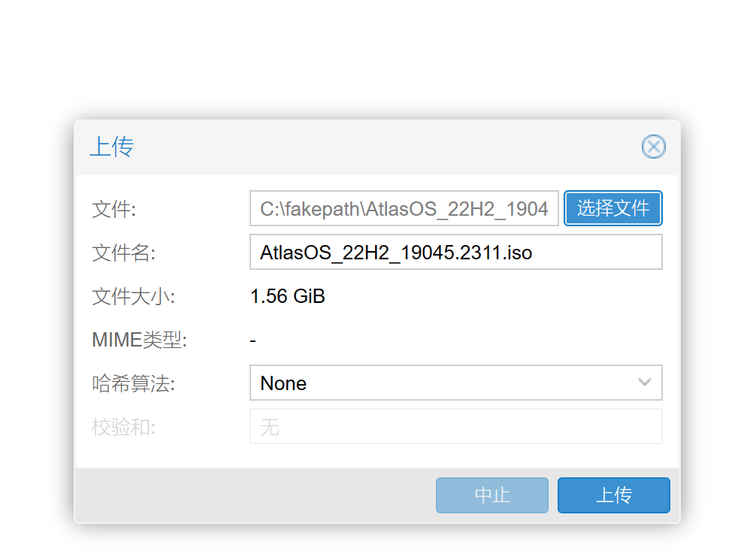Focus the 文件名 field containing AtlasOS_22H2_19045.2311.iso
This screenshot has height=560, width=747.
click(456, 252)
